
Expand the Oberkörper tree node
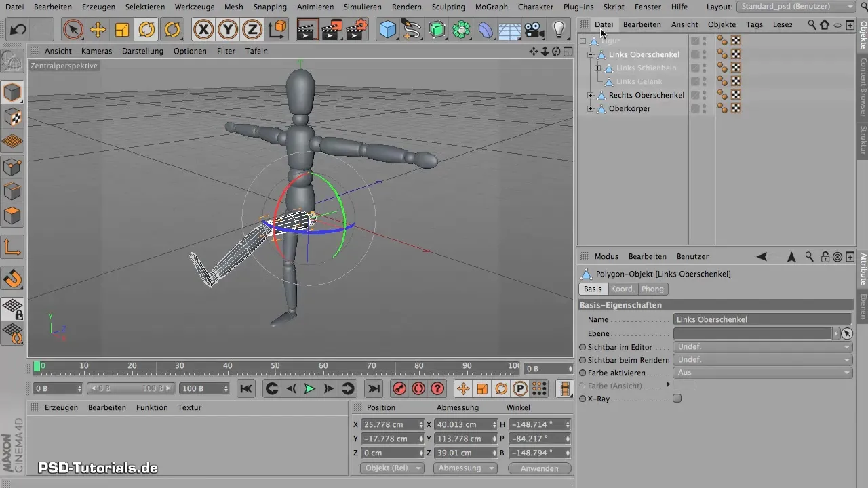pos(591,108)
